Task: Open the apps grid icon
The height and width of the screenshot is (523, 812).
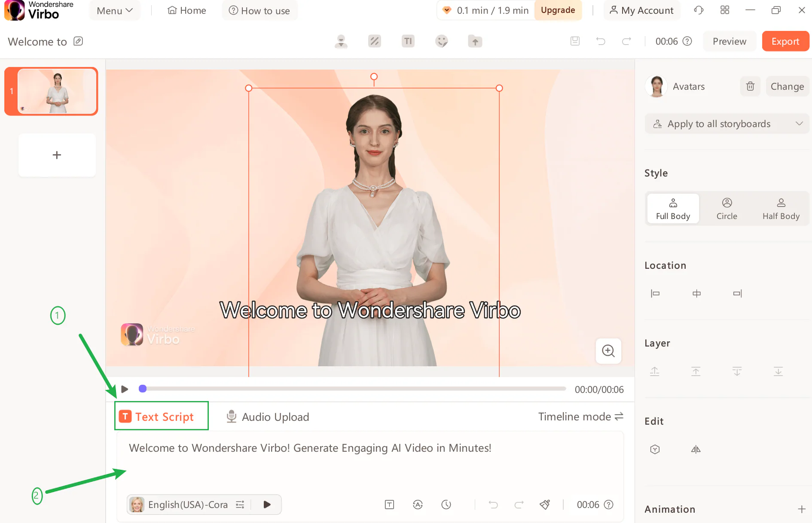Action: point(725,10)
